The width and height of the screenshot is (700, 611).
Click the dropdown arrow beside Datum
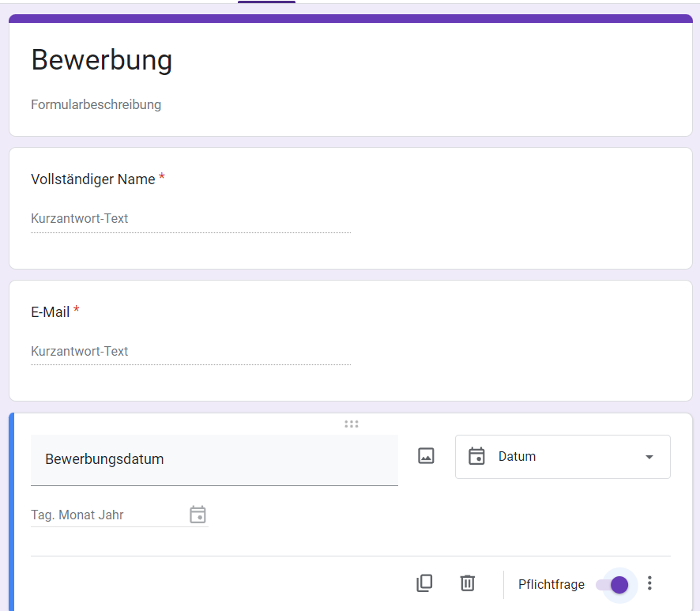(x=649, y=457)
